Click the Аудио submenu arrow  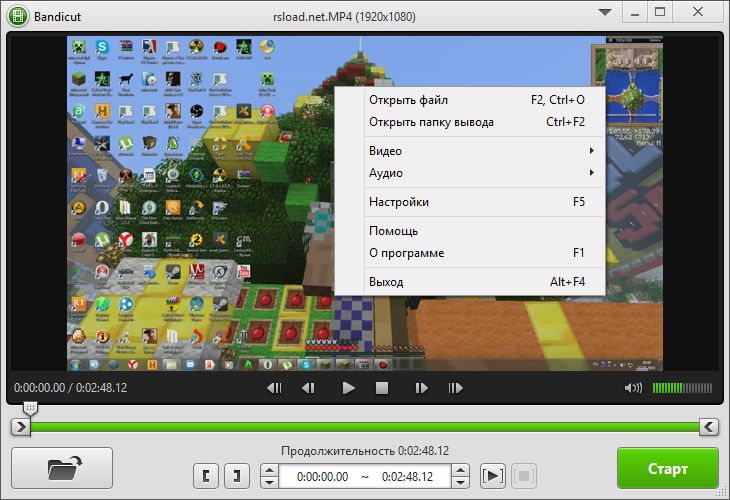(x=591, y=172)
